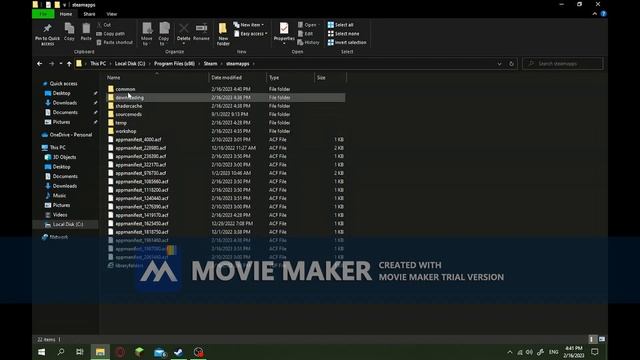Open address bar history dropdown
Image resolution: width=640 pixels, height=360 pixels.
tap(499, 64)
